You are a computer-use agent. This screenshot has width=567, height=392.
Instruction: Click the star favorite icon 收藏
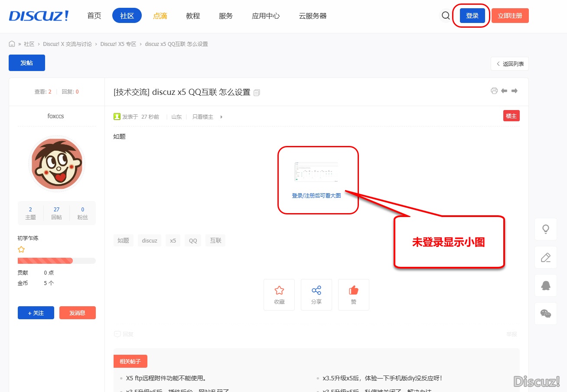point(279,291)
